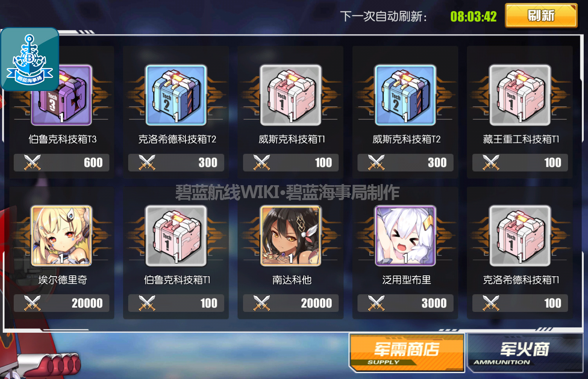
Task: Switch to the 军需商店 Supply tab
Action: pos(407,353)
